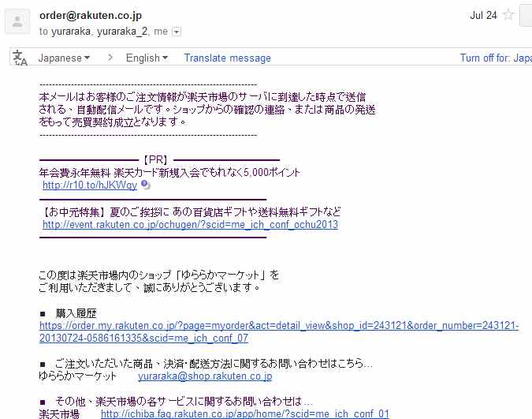The image size is (532, 419).
Task: Click the 【PR】 label text
Action: pos(156,159)
